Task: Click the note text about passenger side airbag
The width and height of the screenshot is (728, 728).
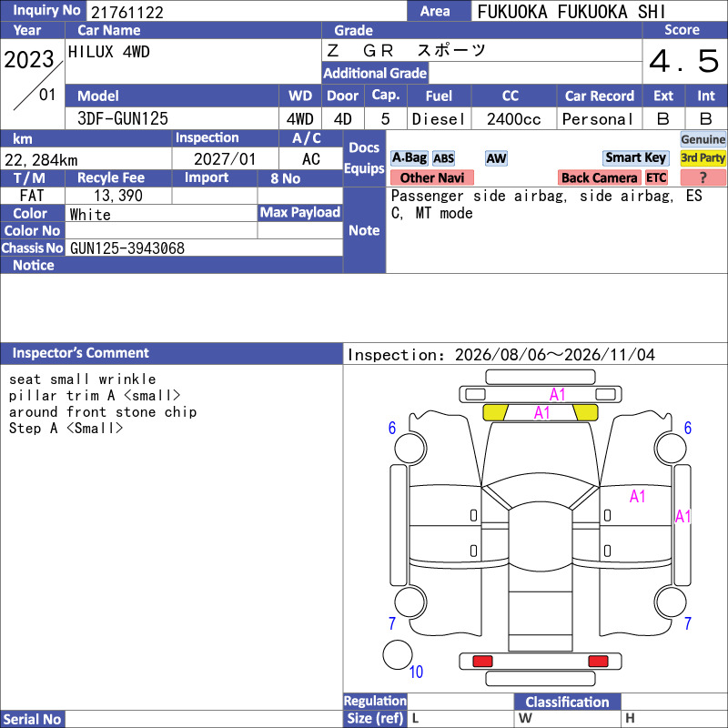Action: pos(547,205)
